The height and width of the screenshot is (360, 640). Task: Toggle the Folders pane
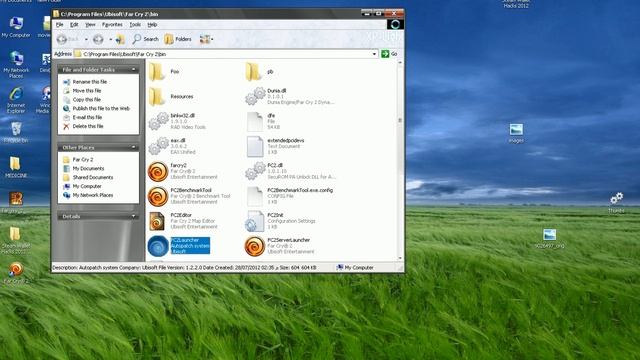click(178, 39)
